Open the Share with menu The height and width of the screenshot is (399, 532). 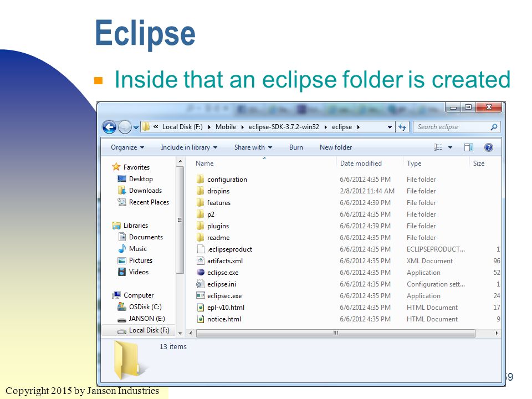click(253, 147)
